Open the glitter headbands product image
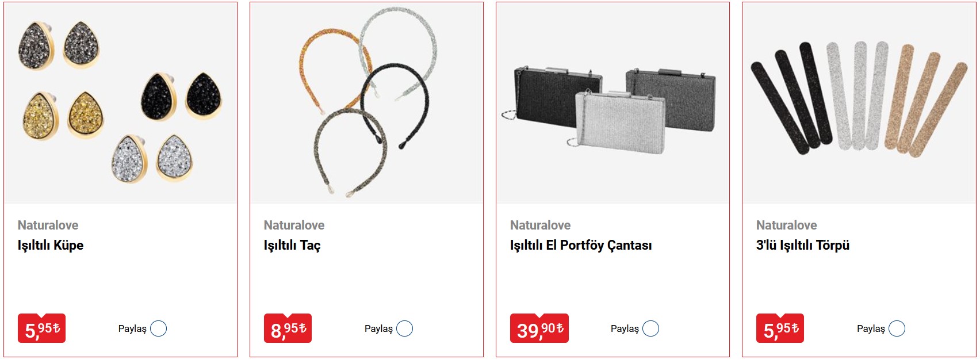980x363 pixels. pyautogui.click(x=366, y=104)
